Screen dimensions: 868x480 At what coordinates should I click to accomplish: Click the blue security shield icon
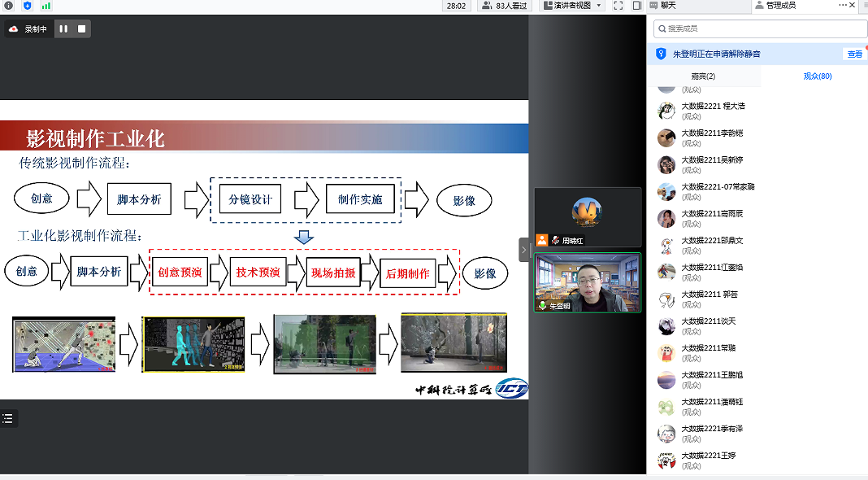pyautogui.click(x=27, y=6)
